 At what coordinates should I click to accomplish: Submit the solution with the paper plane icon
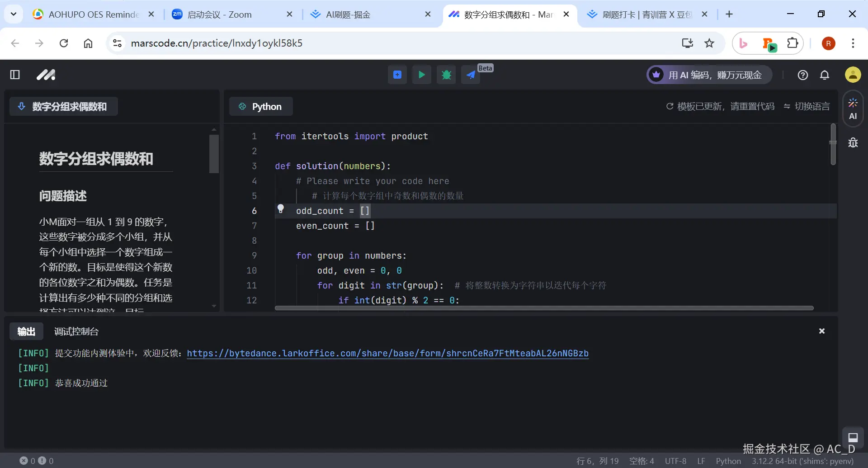(471, 75)
